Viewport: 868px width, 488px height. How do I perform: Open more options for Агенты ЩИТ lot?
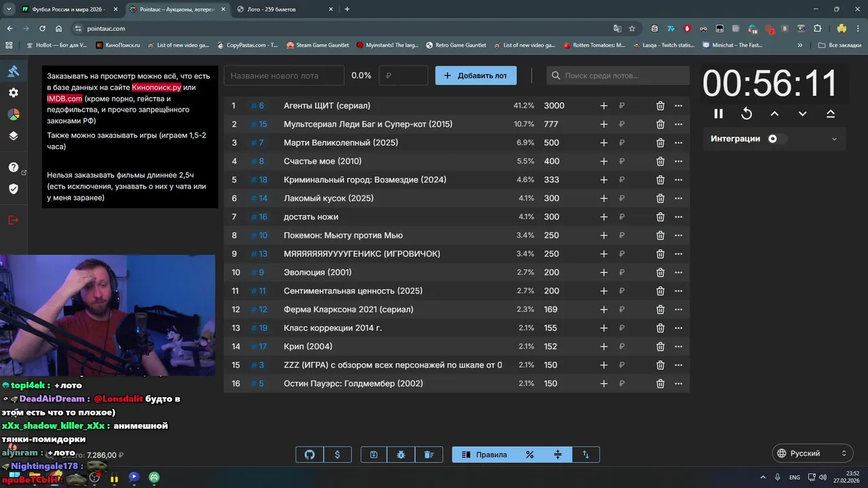tap(678, 106)
